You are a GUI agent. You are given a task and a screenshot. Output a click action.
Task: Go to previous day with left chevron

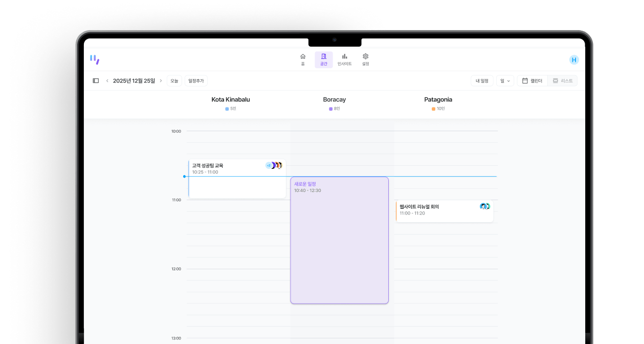coord(107,81)
